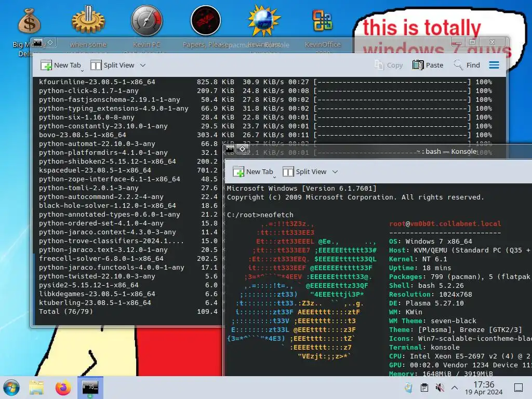
Task: Toggle the pin icon in the bash Konsole title bar
Action: click(x=242, y=149)
